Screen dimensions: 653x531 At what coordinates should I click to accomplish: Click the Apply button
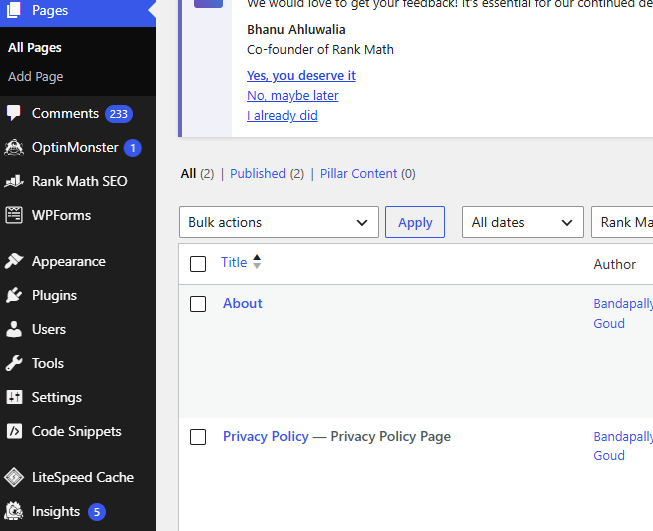(x=415, y=222)
